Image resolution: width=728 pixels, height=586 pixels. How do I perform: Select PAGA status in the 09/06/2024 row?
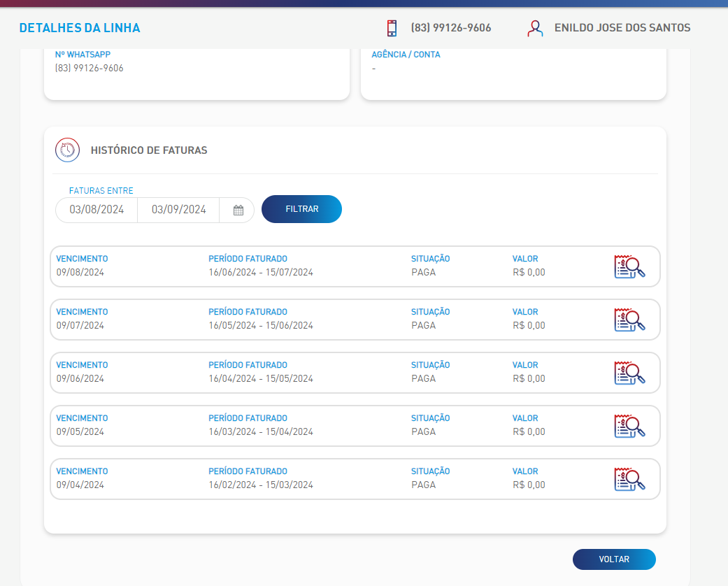tap(423, 379)
